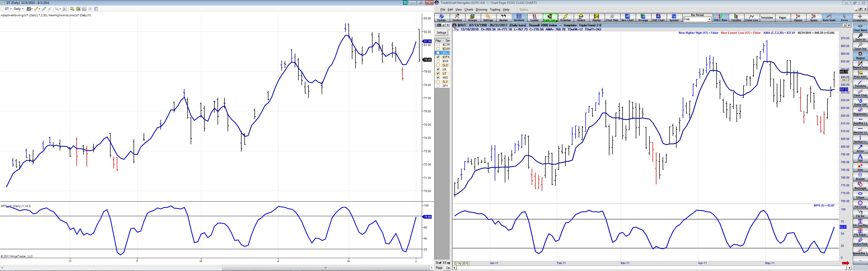Open the Toolbox in TradeSmart Navigator
This screenshot has height=271, width=868.
click(x=457, y=18)
